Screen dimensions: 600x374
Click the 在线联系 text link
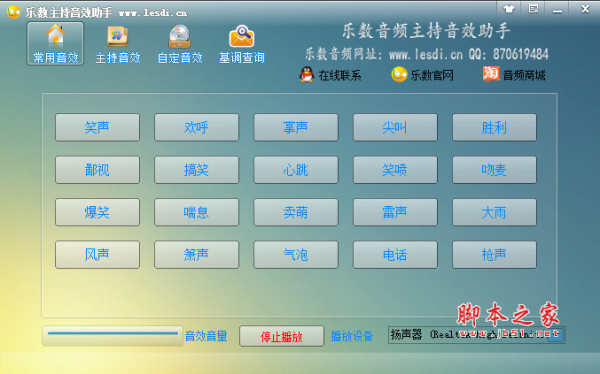(x=340, y=75)
